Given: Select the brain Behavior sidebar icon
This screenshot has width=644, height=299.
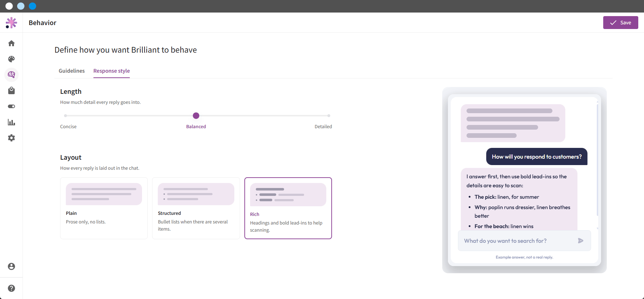Looking at the screenshot, I should click(11, 75).
